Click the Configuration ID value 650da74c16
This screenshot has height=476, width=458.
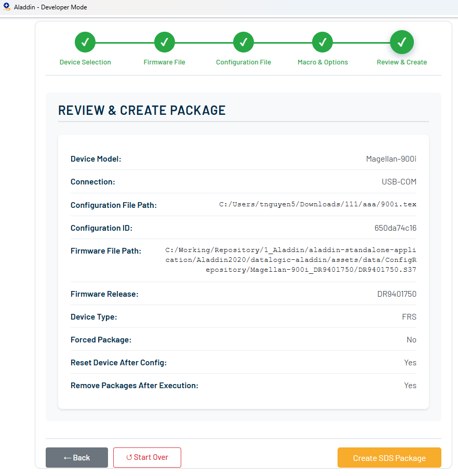coord(392,228)
